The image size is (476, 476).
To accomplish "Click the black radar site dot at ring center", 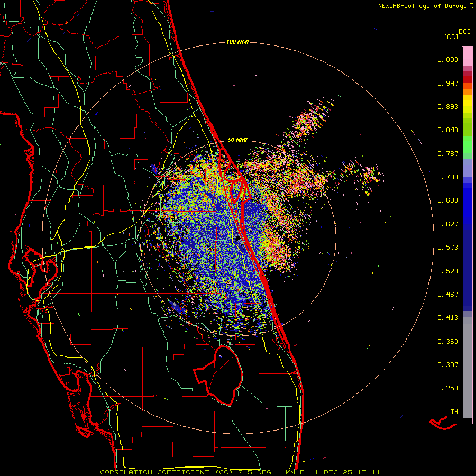I will click(239, 238).
